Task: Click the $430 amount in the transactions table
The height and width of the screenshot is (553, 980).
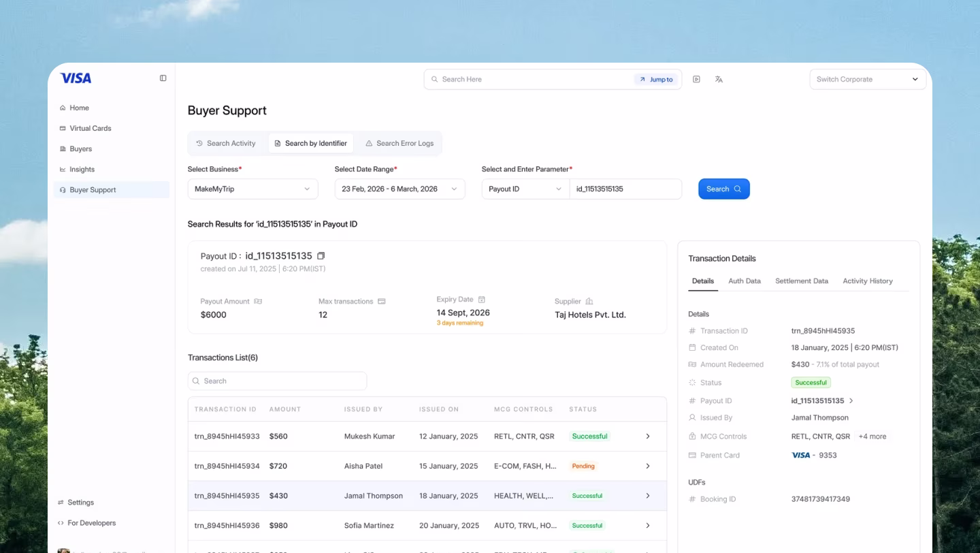Action: [278, 496]
